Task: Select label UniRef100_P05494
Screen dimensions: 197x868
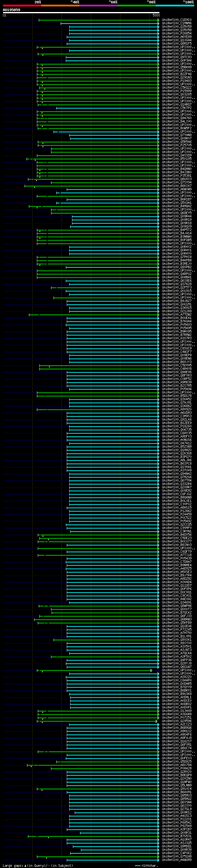Action: point(176,389)
